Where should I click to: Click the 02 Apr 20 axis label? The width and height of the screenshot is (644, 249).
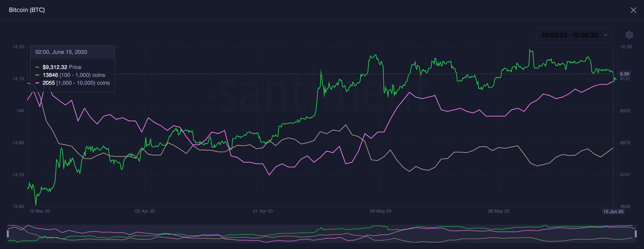[145, 211]
